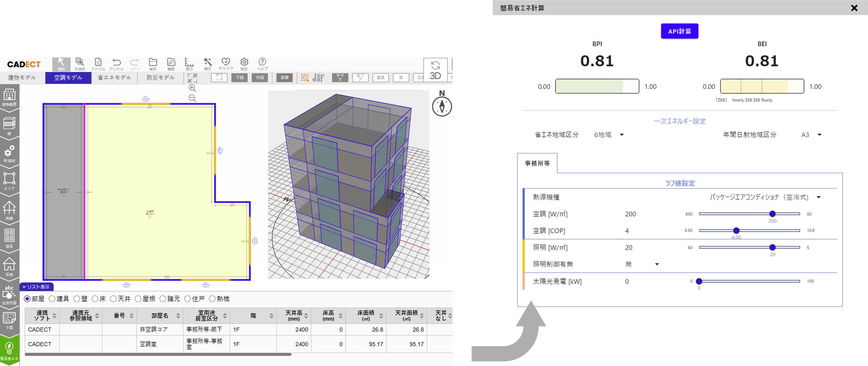Sort by the 部屋名 column
Screen dimensions: 868x366
tap(160, 316)
